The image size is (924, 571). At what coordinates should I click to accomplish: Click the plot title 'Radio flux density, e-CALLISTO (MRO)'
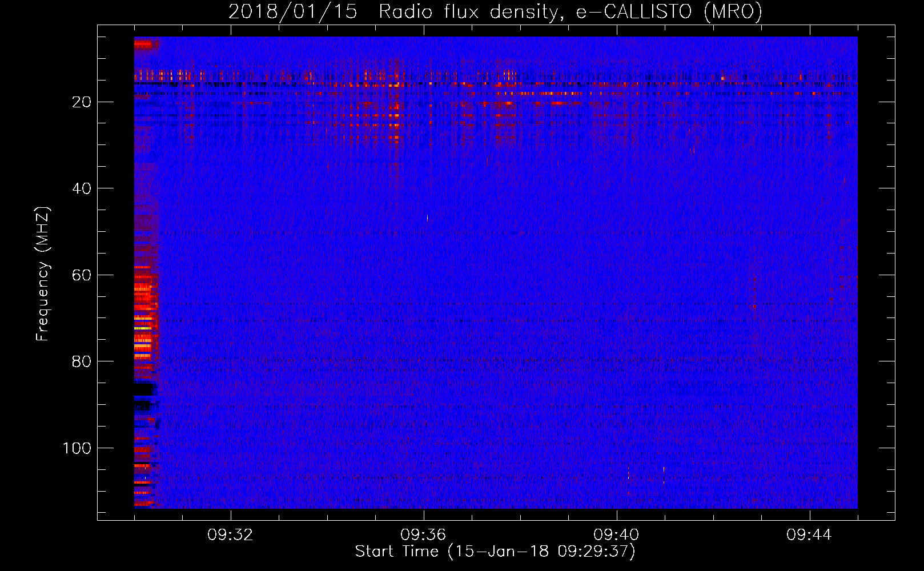pyautogui.click(x=571, y=12)
